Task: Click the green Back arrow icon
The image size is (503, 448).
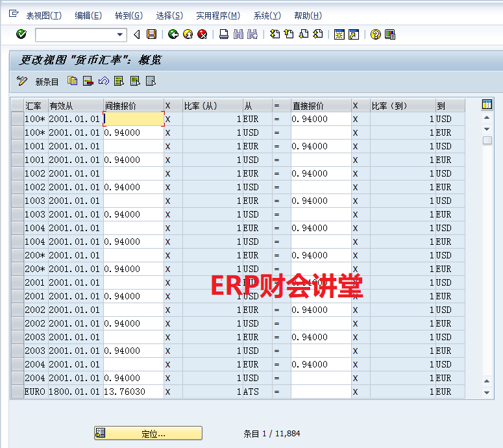Action: (x=173, y=34)
